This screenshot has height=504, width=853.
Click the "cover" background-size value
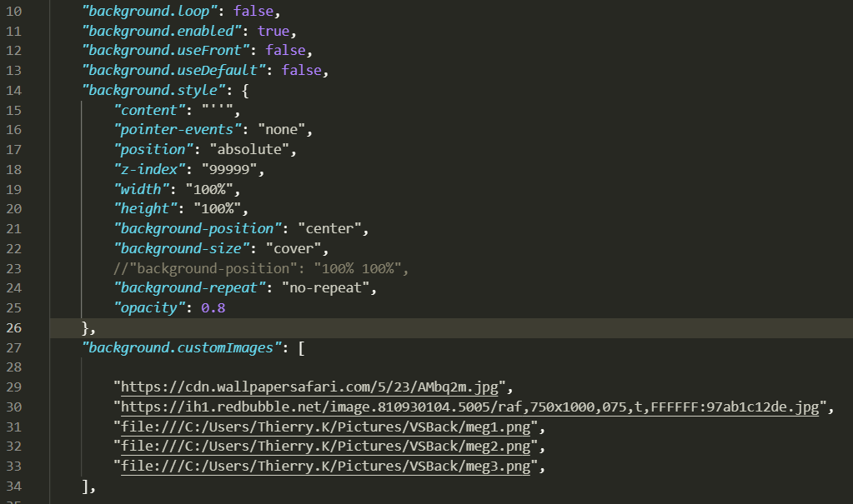click(294, 248)
